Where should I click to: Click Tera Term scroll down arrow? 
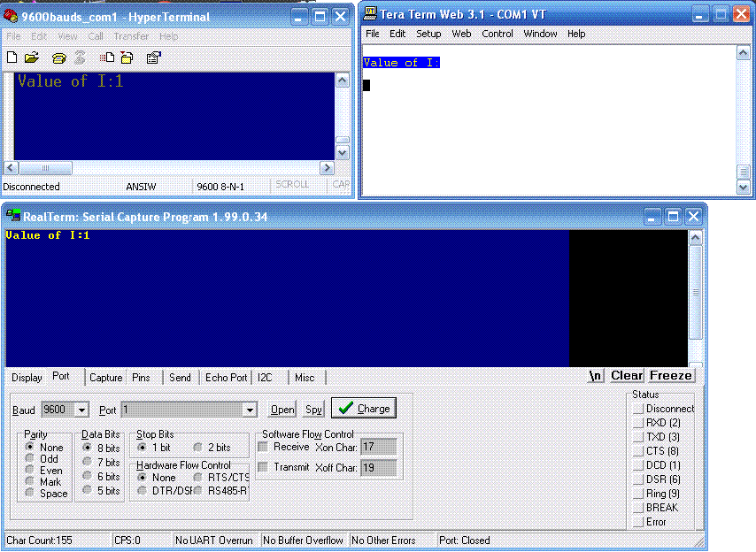tap(743, 187)
